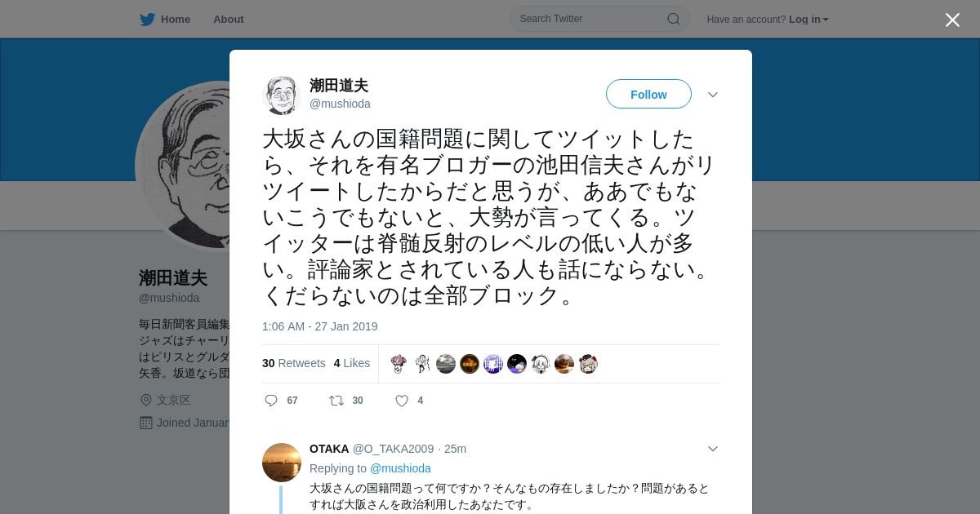The image size is (980, 514).
Task: View the 4 Likes list
Action: point(352,363)
